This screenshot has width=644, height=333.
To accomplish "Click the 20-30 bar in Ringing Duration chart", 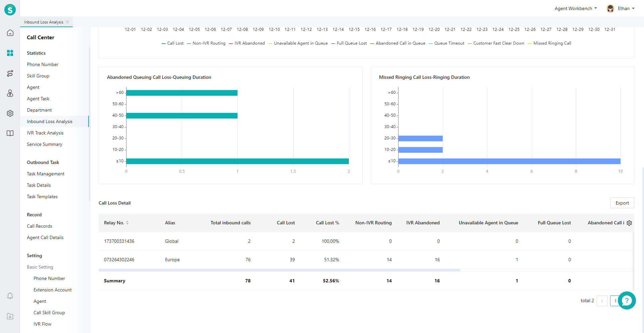I will [420, 138].
